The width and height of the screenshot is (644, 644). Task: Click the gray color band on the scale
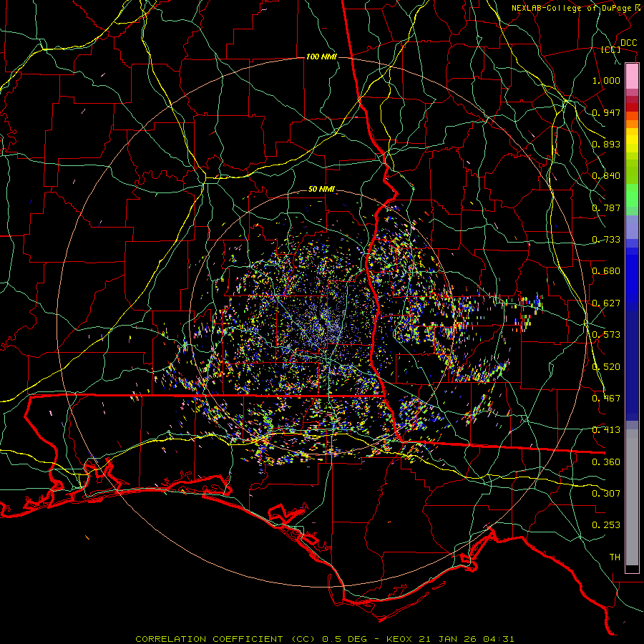(632, 497)
